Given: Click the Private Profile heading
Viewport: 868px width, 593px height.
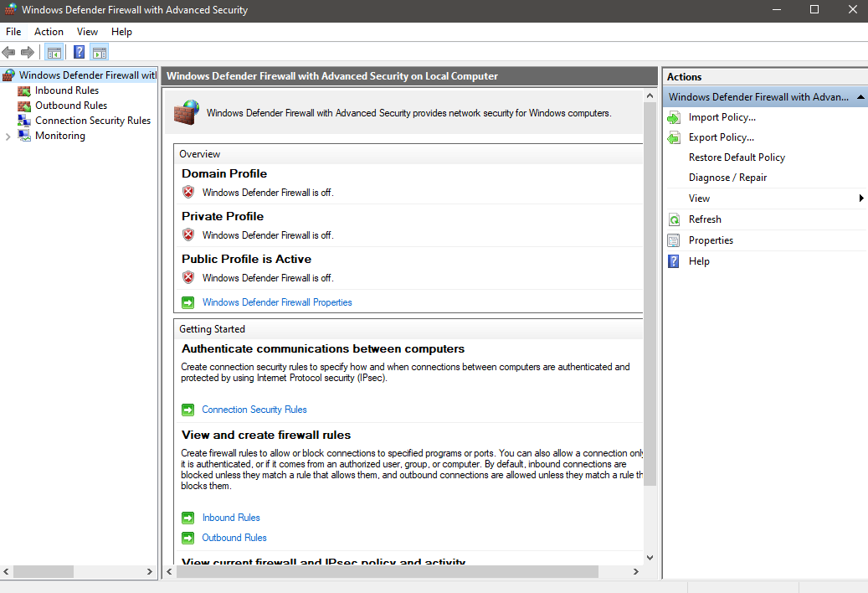Looking at the screenshot, I should pos(223,216).
